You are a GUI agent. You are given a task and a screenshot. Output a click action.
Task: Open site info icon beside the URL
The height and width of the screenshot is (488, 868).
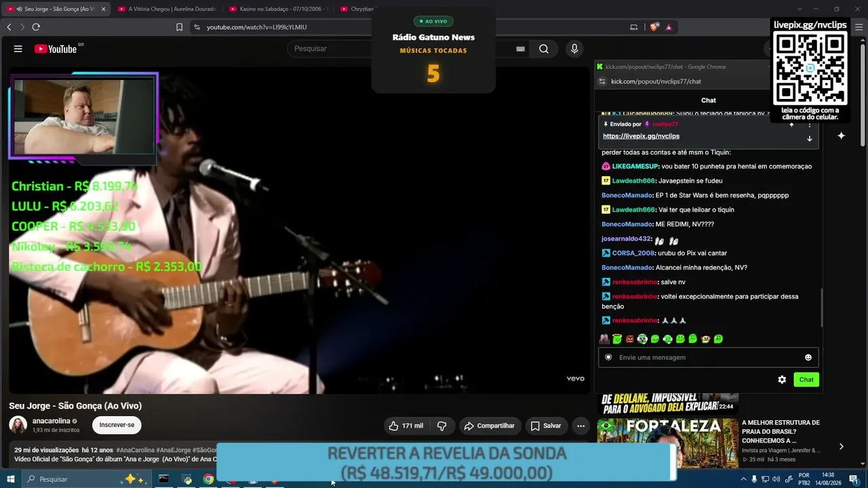click(x=197, y=27)
